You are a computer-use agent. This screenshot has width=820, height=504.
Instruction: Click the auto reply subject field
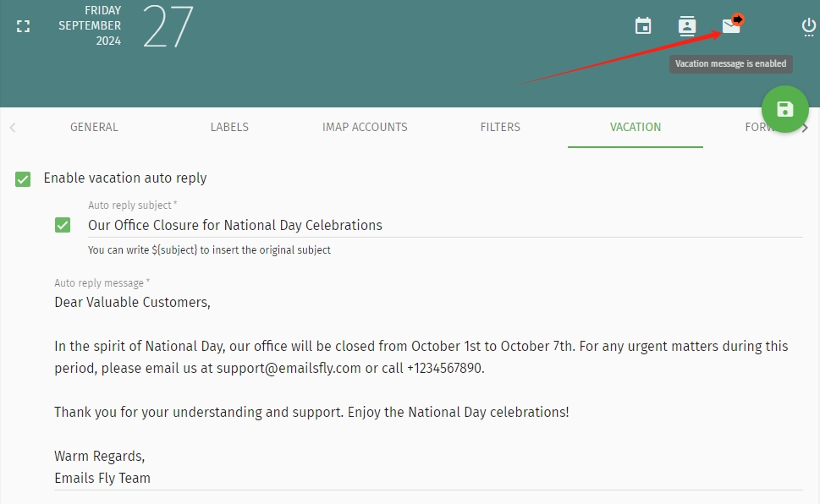(x=446, y=225)
